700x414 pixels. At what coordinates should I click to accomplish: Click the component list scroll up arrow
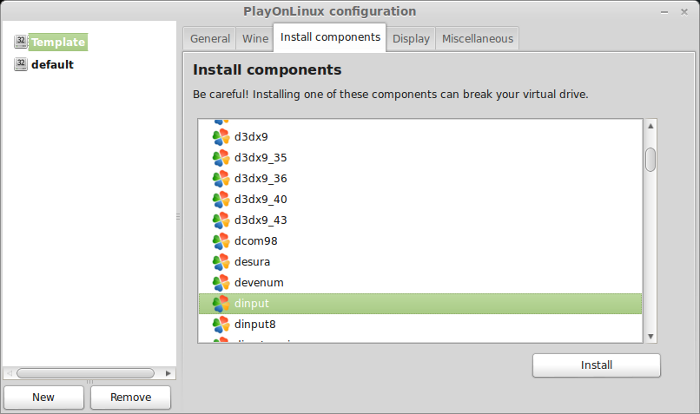click(x=650, y=126)
